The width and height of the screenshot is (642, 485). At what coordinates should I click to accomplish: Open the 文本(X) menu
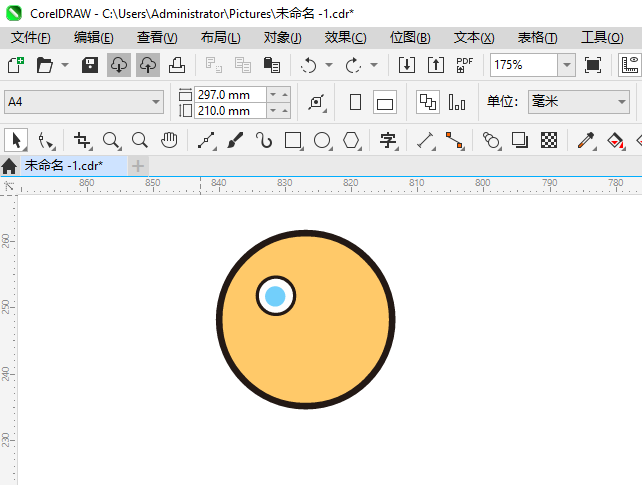point(474,38)
